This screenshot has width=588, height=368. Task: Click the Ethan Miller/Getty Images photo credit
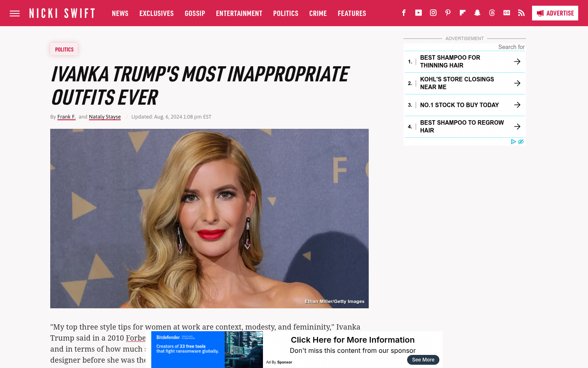[x=334, y=301]
